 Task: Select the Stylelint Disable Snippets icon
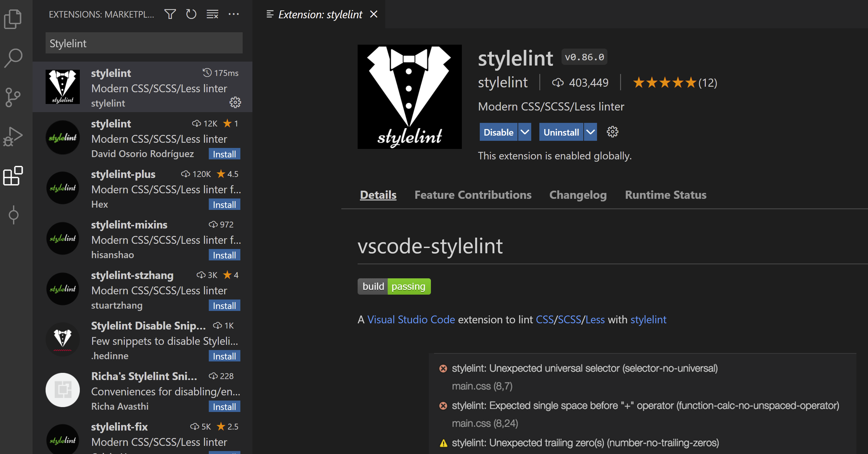tap(63, 339)
